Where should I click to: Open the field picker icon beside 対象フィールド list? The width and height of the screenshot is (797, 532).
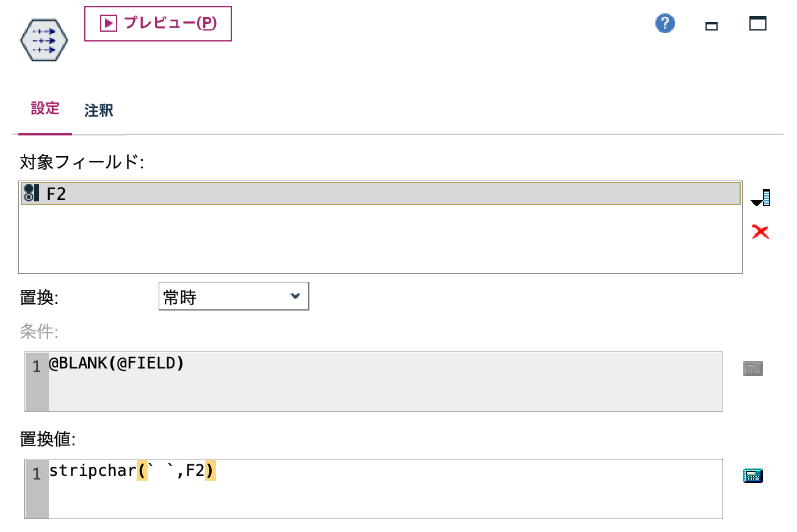(760, 198)
